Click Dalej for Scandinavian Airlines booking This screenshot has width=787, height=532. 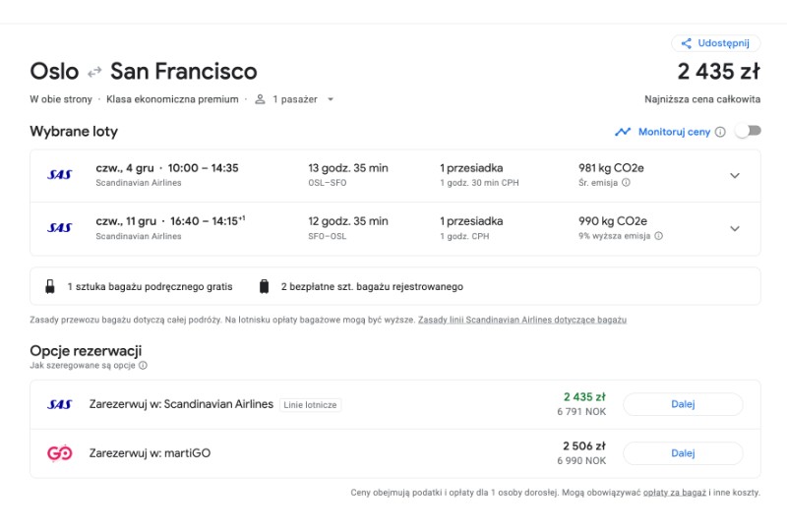pyautogui.click(x=683, y=404)
